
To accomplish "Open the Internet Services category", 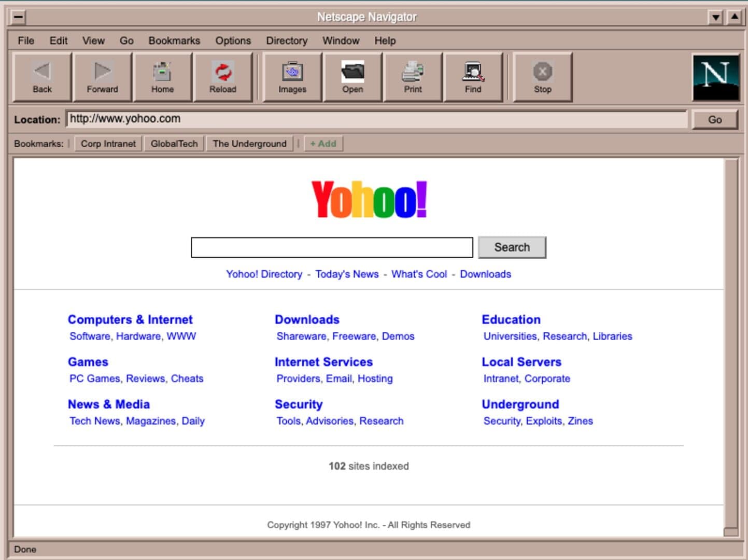I will pos(323,362).
